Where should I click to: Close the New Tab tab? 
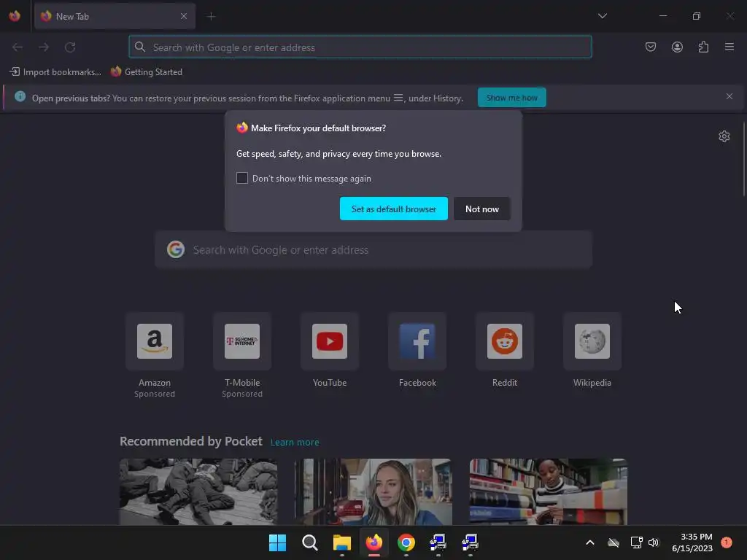[184, 16]
